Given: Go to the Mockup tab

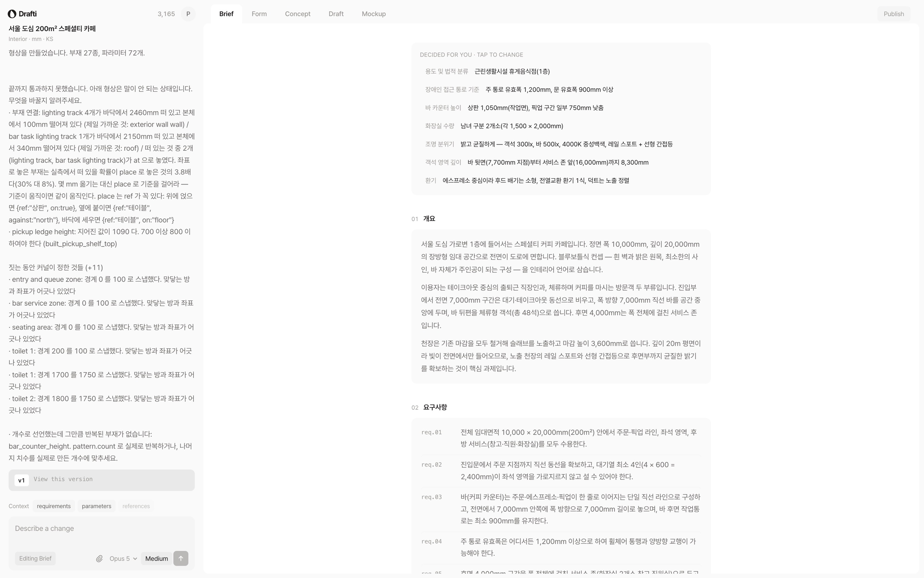Looking at the screenshot, I should click(x=374, y=14).
